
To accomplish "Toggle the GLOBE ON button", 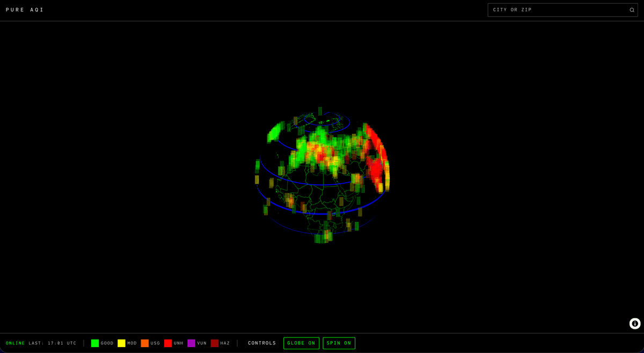I will tap(301, 343).
